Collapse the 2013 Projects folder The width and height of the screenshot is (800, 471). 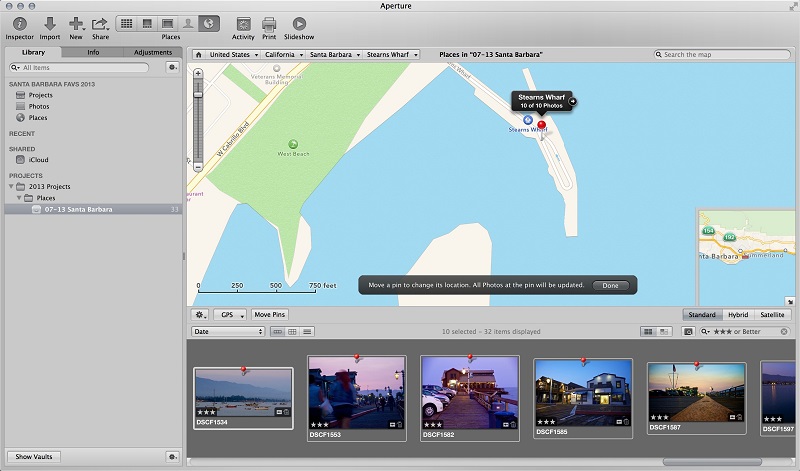[11, 186]
